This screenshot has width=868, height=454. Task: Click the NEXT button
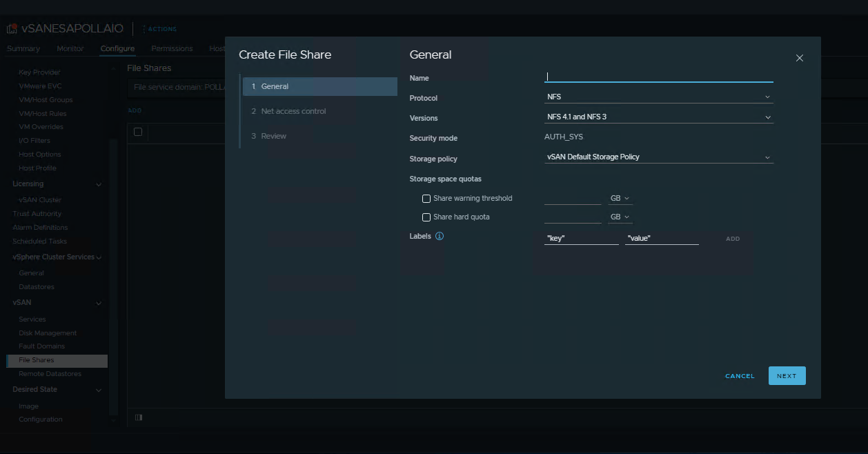pyautogui.click(x=787, y=376)
